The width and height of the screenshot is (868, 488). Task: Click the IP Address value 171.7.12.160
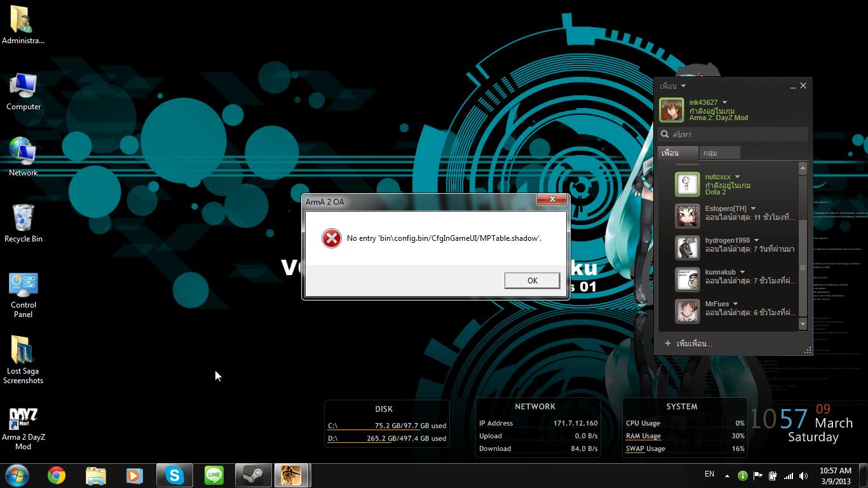pos(575,423)
